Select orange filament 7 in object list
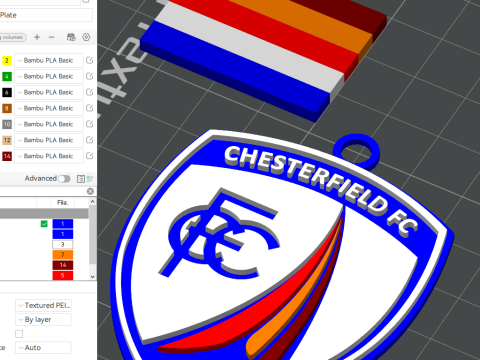The height and width of the screenshot is (360, 480). (x=63, y=255)
